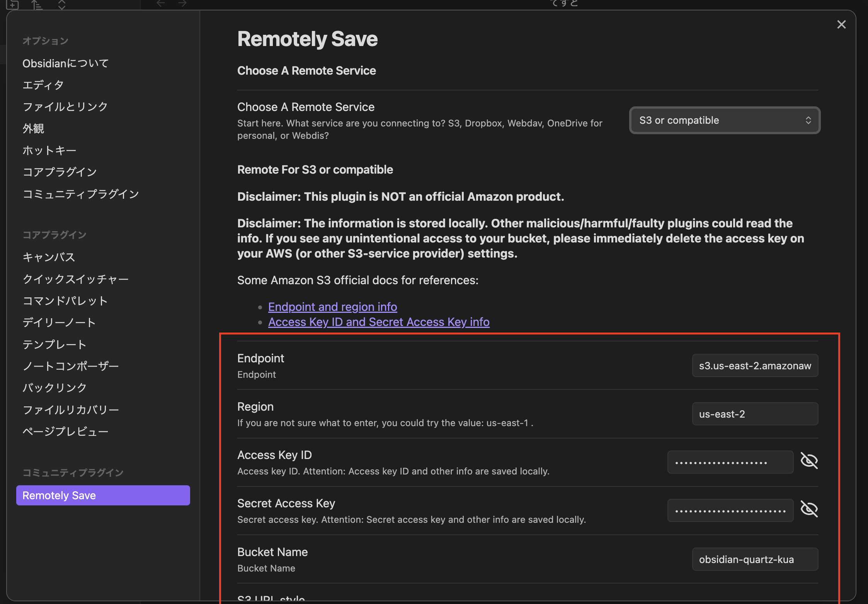Open Access Key ID and Secret info link
The image size is (868, 604).
(x=379, y=322)
